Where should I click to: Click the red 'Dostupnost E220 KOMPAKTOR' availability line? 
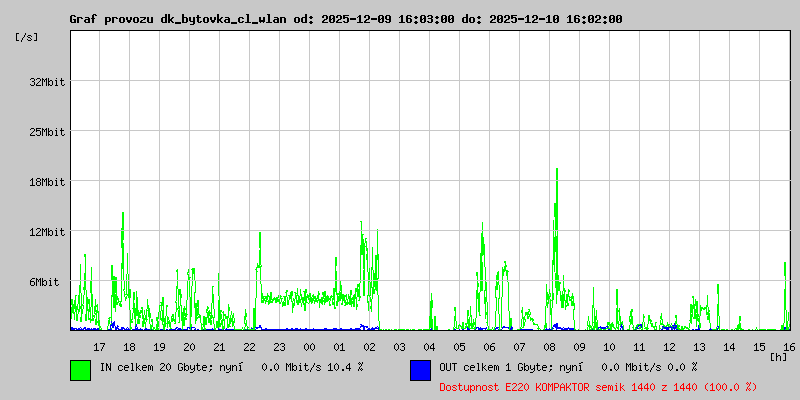tap(598, 387)
